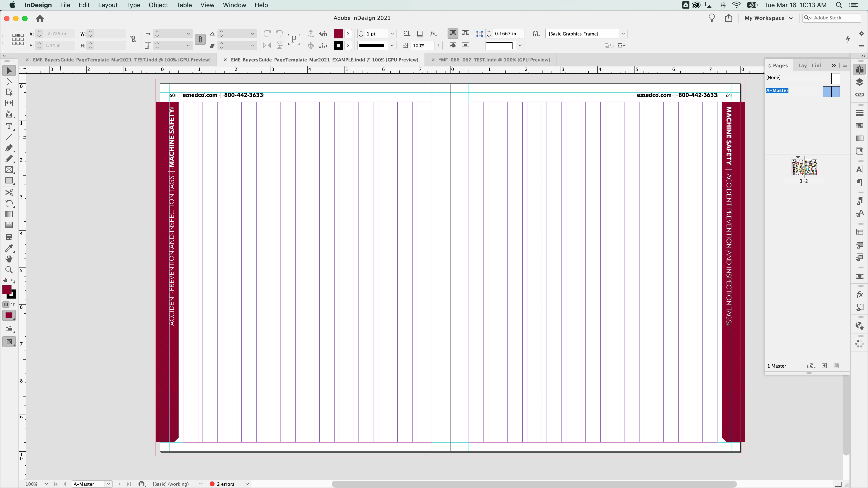Screen dimensions: 868x488
Task: Select the Type tool
Action: [x=9, y=126]
